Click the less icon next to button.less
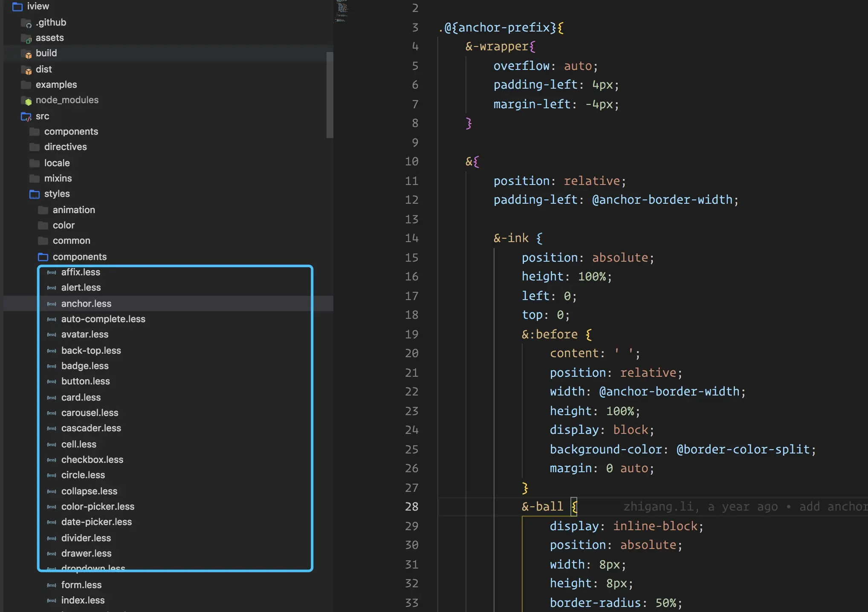The height and width of the screenshot is (612, 868). pos(52,381)
